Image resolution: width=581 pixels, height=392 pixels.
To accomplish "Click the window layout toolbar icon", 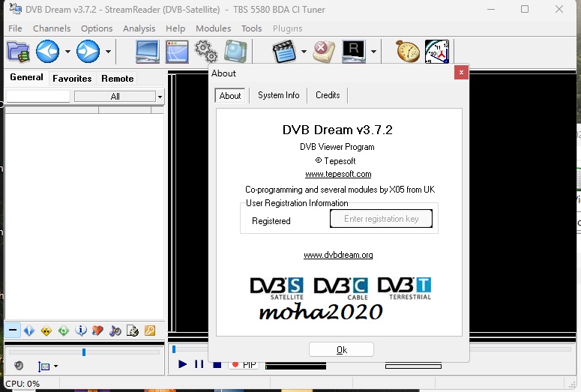I will (x=177, y=52).
